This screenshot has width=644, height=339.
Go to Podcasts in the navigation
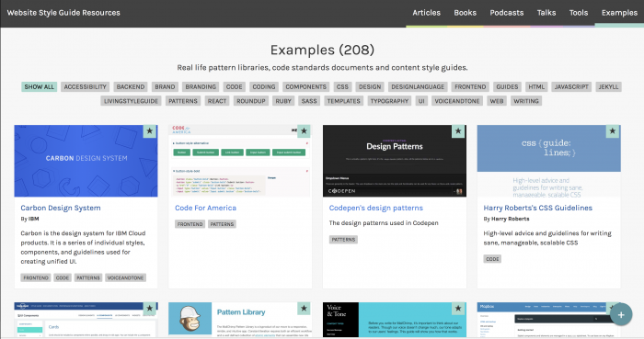[506, 13]
